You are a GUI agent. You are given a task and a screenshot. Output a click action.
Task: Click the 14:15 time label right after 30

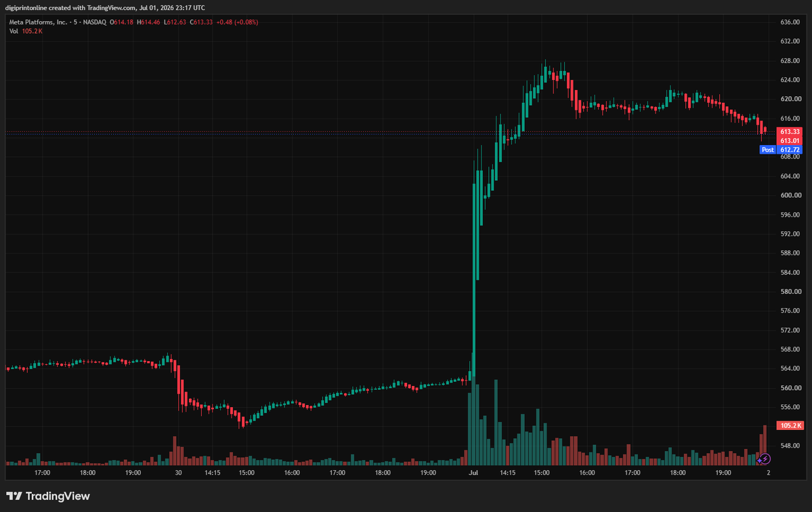[x=213, y=473]
